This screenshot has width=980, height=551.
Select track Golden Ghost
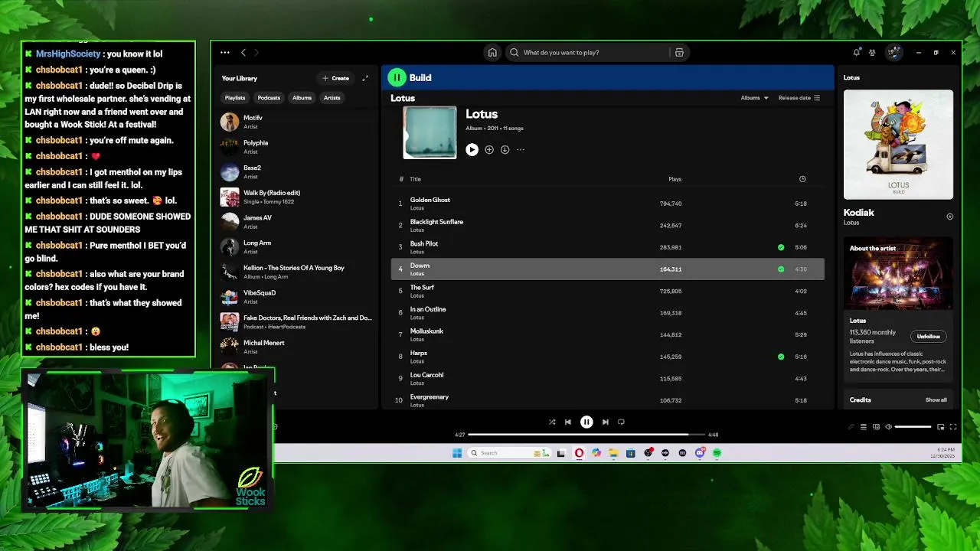point(607,204)
